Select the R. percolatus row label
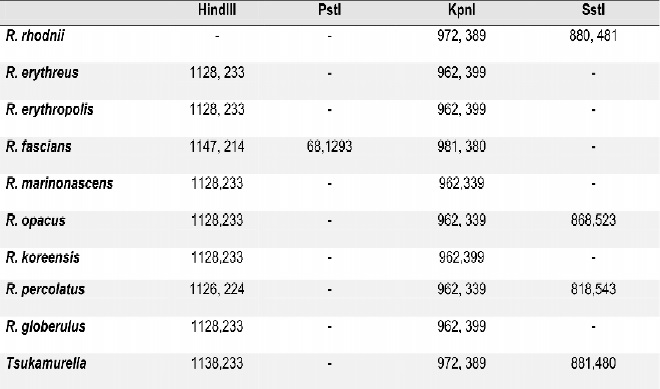Image resolution: width=660 pixels, height=389 pixels. [x=45, y=290]
